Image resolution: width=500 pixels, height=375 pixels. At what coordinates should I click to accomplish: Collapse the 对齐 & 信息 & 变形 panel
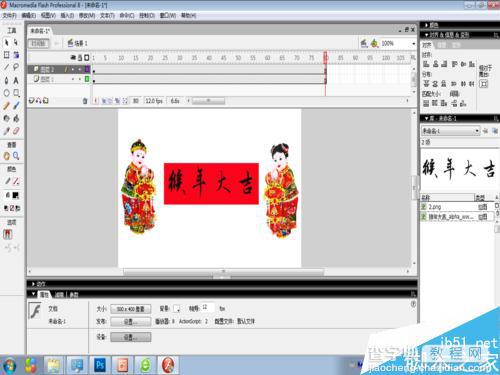[x=426, y=35]
